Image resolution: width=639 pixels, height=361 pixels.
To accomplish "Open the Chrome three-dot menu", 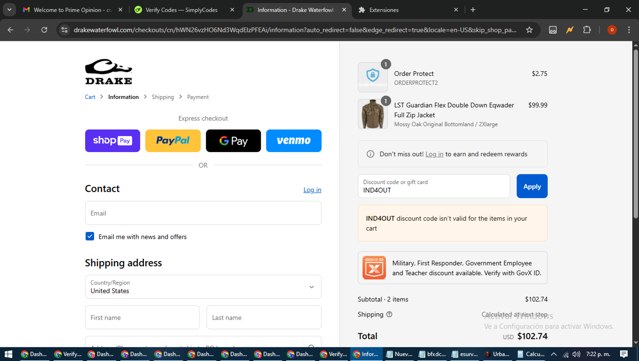I will [628, 30].
